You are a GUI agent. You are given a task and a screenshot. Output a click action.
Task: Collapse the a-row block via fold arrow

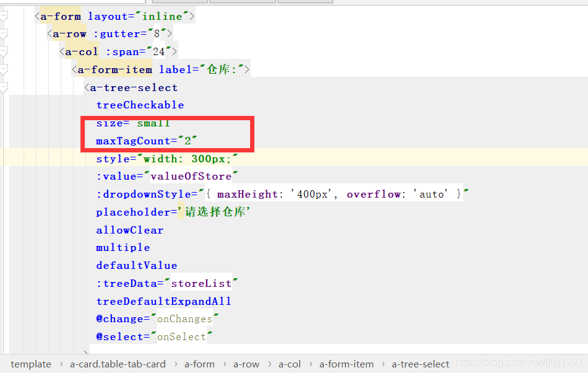tap(4, 33)
